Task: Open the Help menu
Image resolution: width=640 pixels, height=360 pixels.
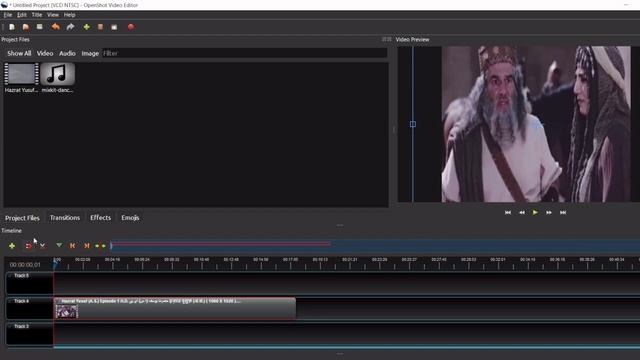Action: coord(69,15)
